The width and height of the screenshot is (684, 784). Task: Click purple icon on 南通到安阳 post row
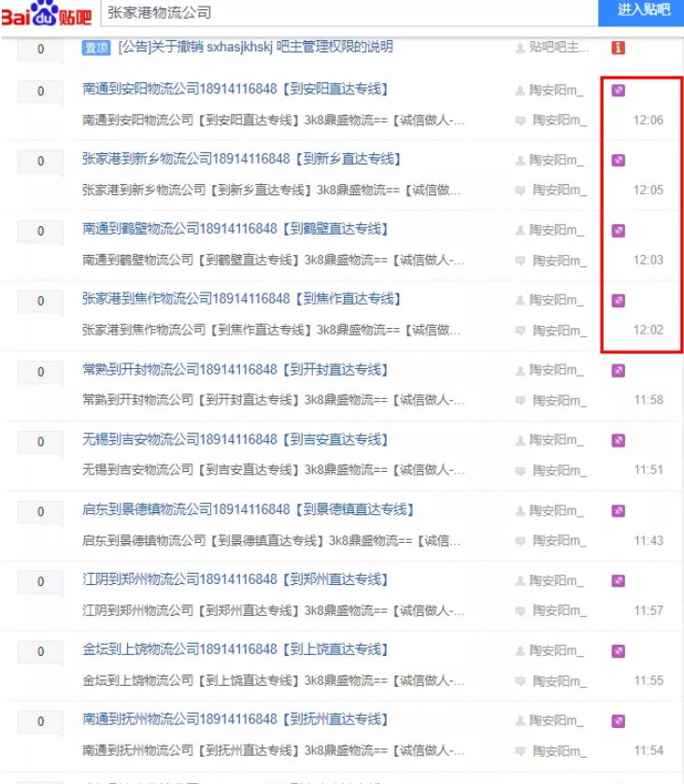[619, 91]
